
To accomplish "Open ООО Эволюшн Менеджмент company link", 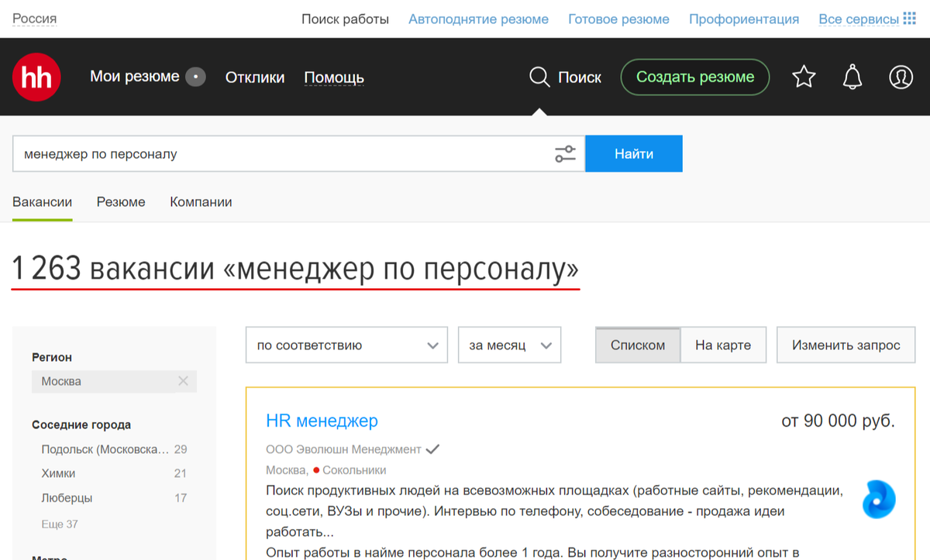I will [x=343, y=449].
